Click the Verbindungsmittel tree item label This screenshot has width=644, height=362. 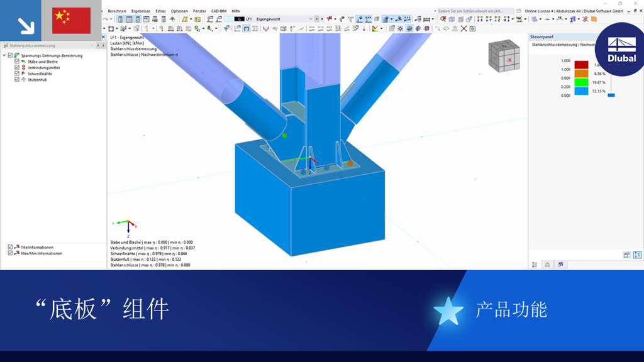(43, 67)
